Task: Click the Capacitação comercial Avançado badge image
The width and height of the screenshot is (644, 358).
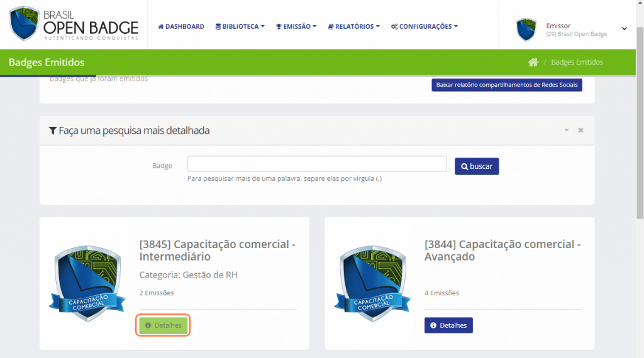Action: tap(372, 283)
